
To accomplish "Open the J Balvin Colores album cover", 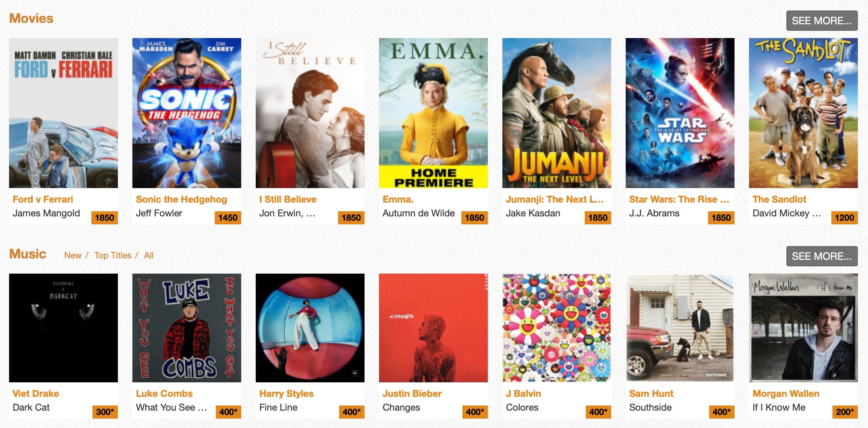I will tap(557, 328).
